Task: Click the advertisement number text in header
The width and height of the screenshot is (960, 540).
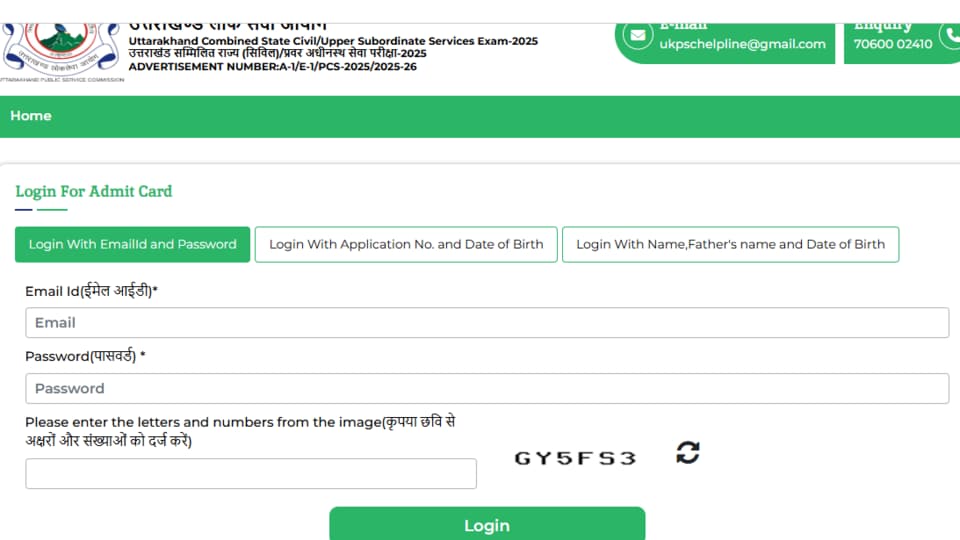Action: click(x=272, y=66)
